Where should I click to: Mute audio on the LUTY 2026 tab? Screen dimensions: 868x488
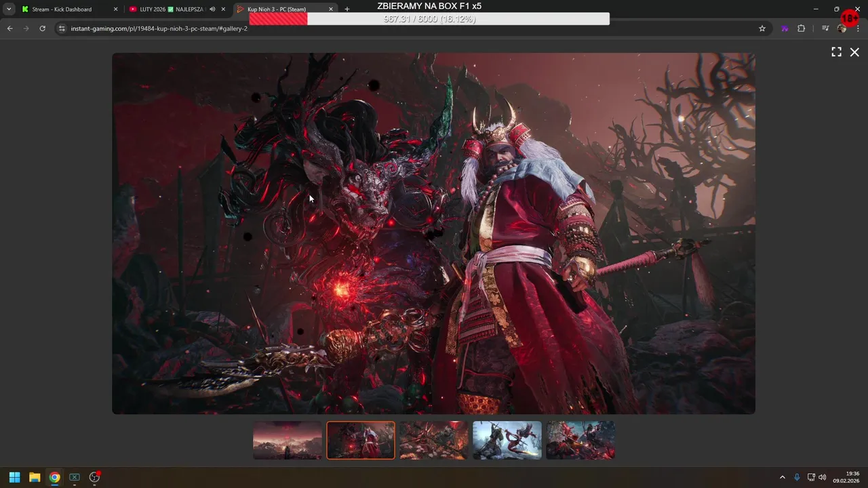point(212,9)
